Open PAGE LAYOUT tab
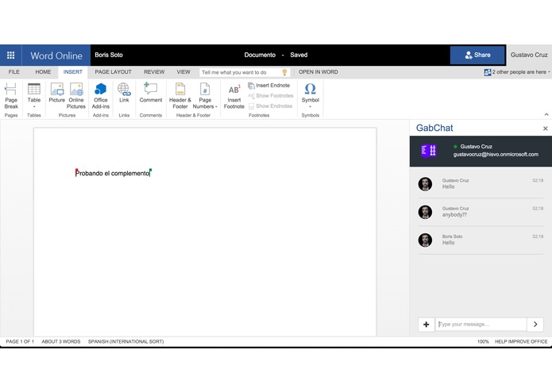Screen dimensions: 552x392 point(113,72)
